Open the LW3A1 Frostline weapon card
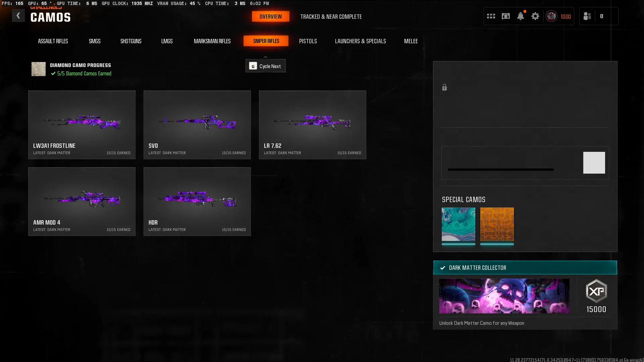This screenshot has height=362, width=644. click(x=82, y=125)
